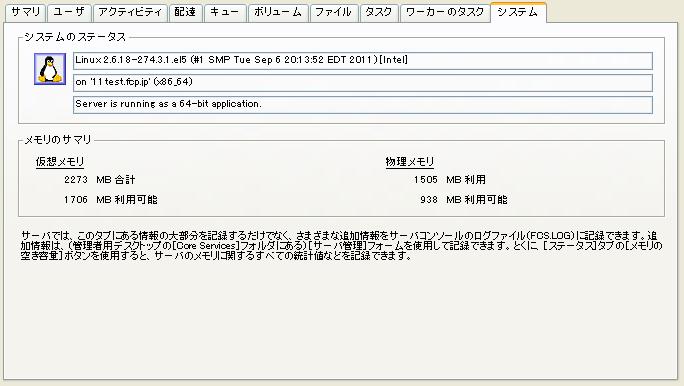The height and width of the screenshot is (386, 684).
Task: Switch to the サマリ tab
Action: [26, 12]
